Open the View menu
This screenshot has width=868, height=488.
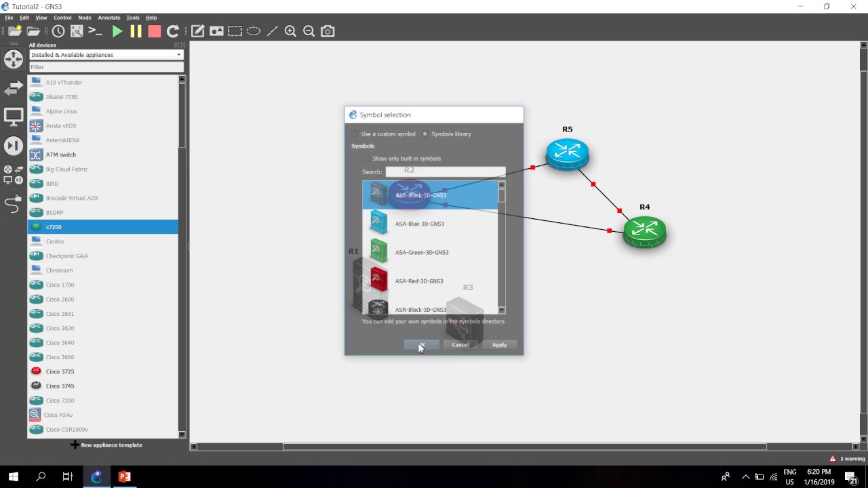pyautogui.click(x=41, y=18)
